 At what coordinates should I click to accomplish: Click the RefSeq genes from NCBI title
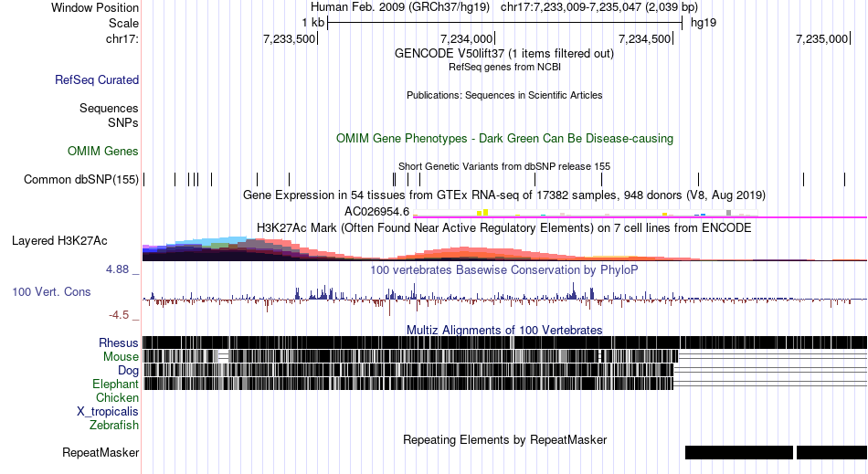(x=504, y=67)
